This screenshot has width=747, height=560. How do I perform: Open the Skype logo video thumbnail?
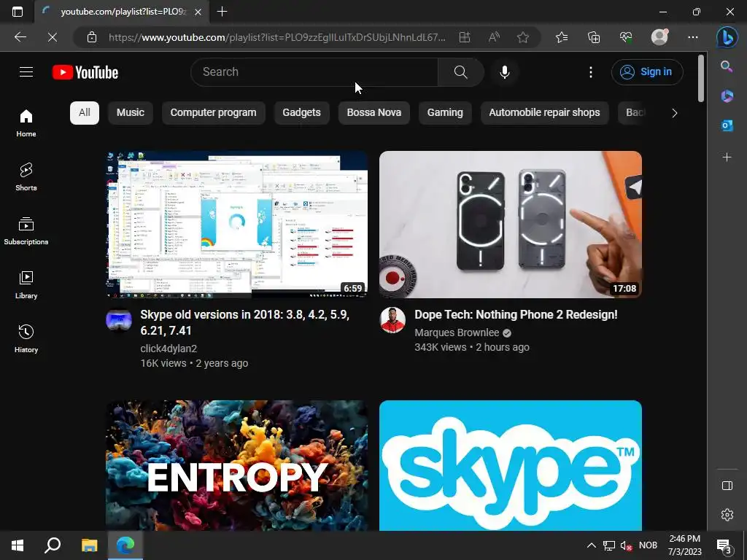click(510, 465)
